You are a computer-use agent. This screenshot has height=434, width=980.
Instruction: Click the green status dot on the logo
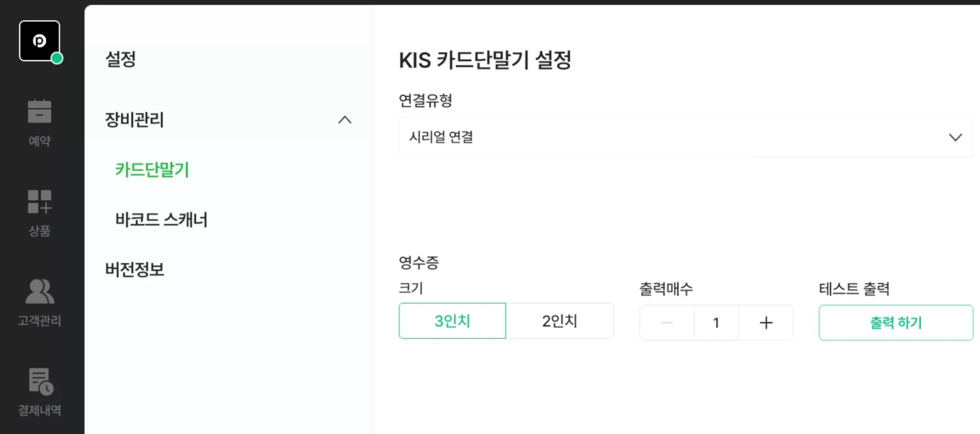coord(57,58)
